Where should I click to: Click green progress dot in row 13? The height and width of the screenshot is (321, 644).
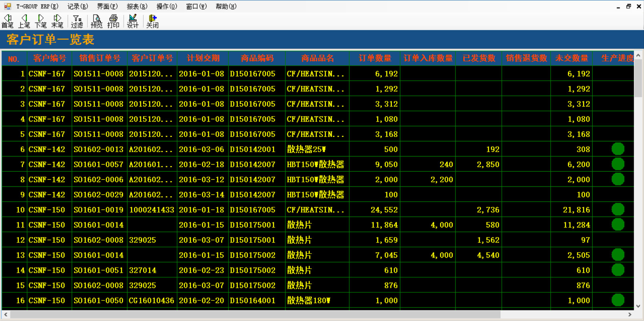618,255
